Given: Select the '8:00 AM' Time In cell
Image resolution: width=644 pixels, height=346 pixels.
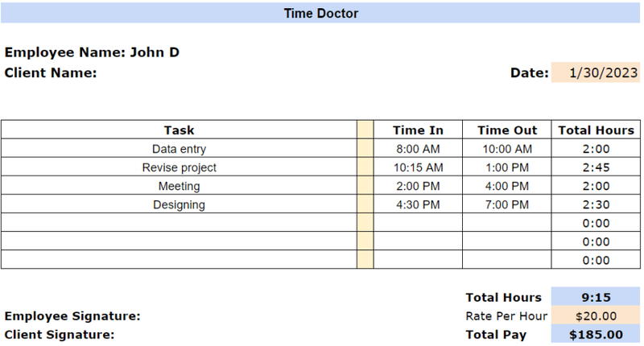Looking at the screenshot, I should [x=418, y=148].
